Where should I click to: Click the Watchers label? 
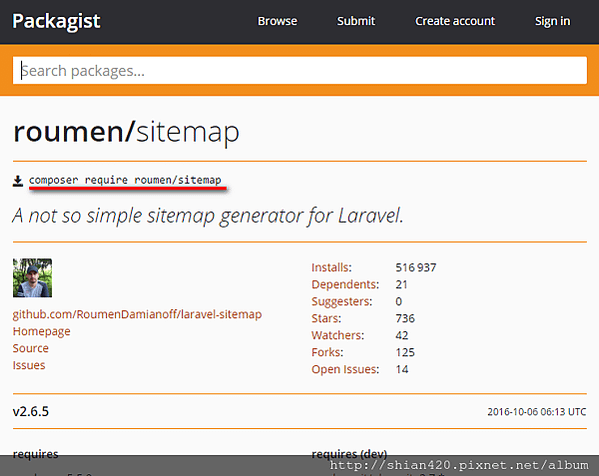click(x=338, y=335)
